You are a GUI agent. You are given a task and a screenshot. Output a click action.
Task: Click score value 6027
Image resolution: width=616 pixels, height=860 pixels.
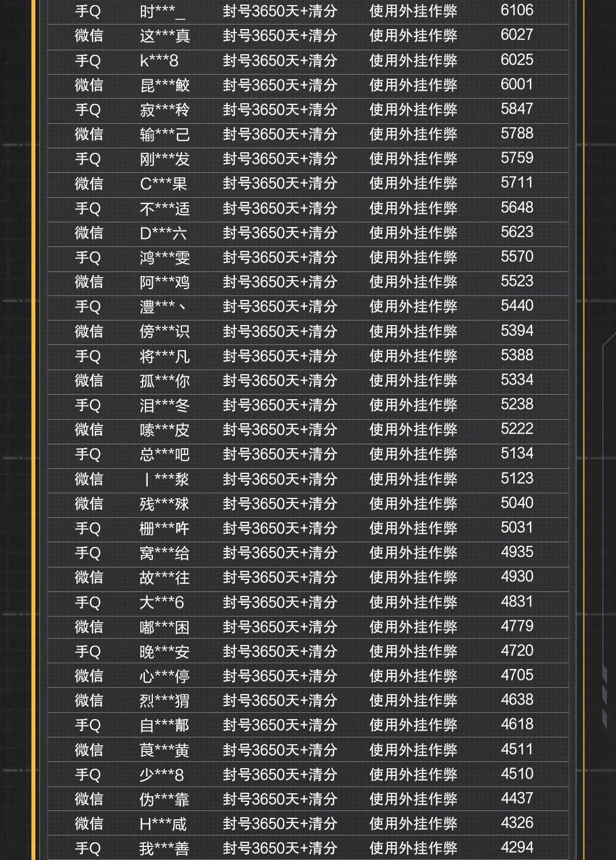click(x=517, y=35)
